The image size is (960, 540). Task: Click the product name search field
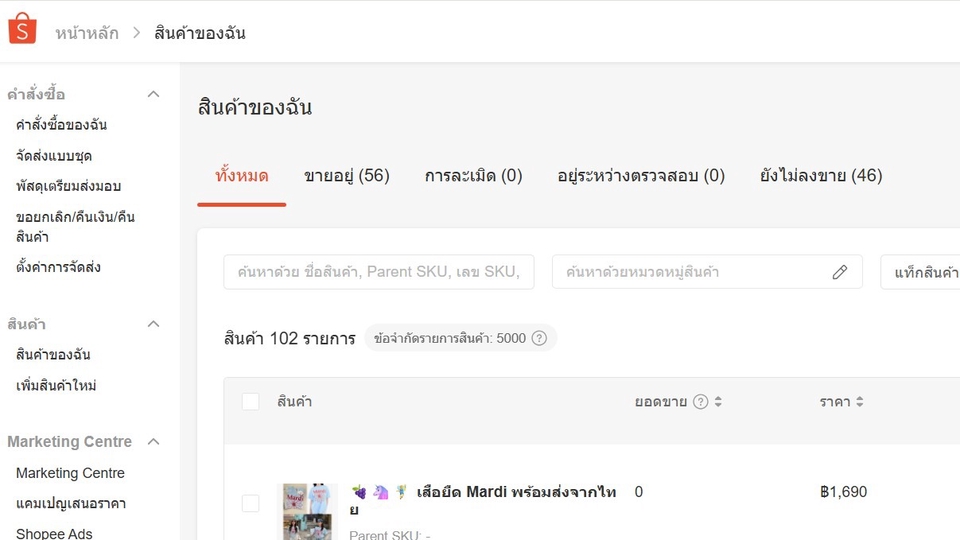pos(378,272)
